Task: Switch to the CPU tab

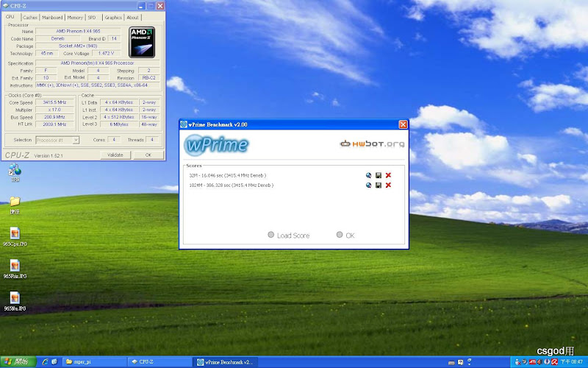Action: [10, 17]
